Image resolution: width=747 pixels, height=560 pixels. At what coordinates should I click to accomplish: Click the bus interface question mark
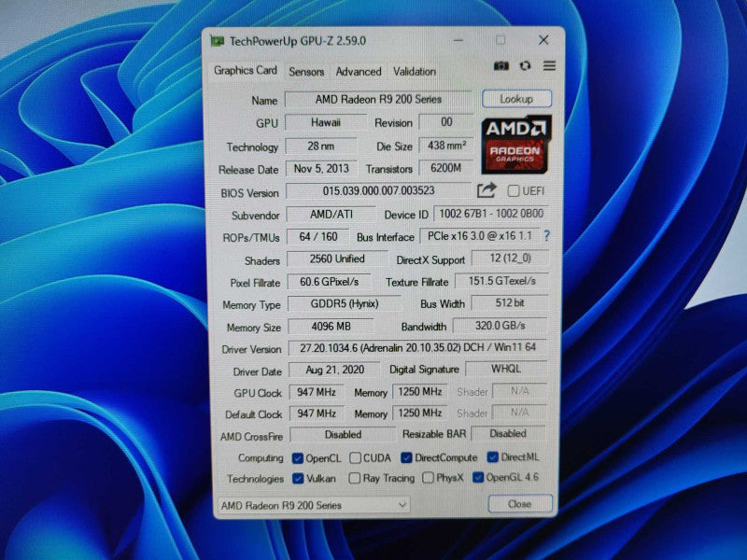pyautogui.click(x=546, y=236)
